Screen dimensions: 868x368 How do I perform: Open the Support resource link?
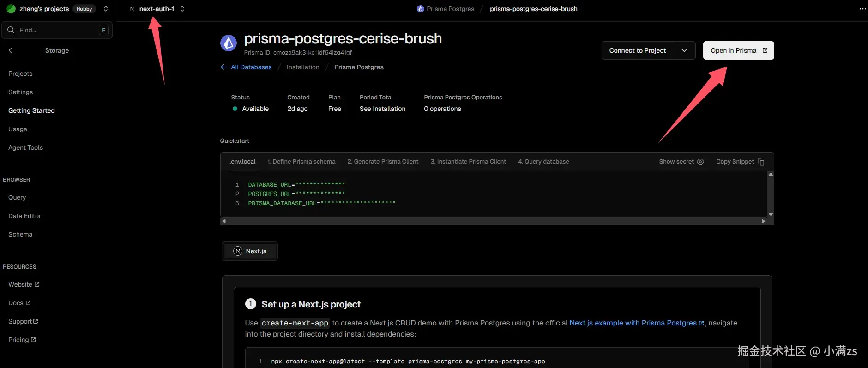(23, 321)
